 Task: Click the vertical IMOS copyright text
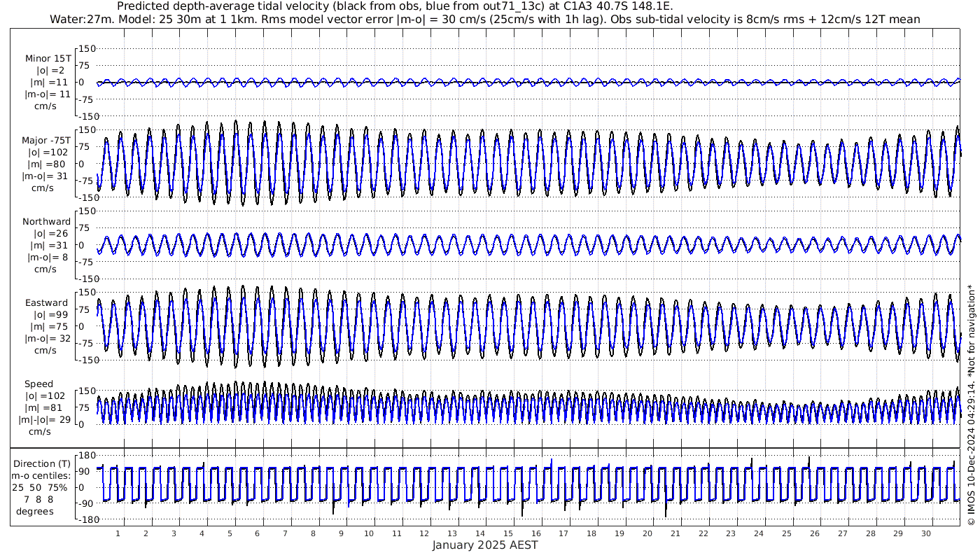pos(971,406)
